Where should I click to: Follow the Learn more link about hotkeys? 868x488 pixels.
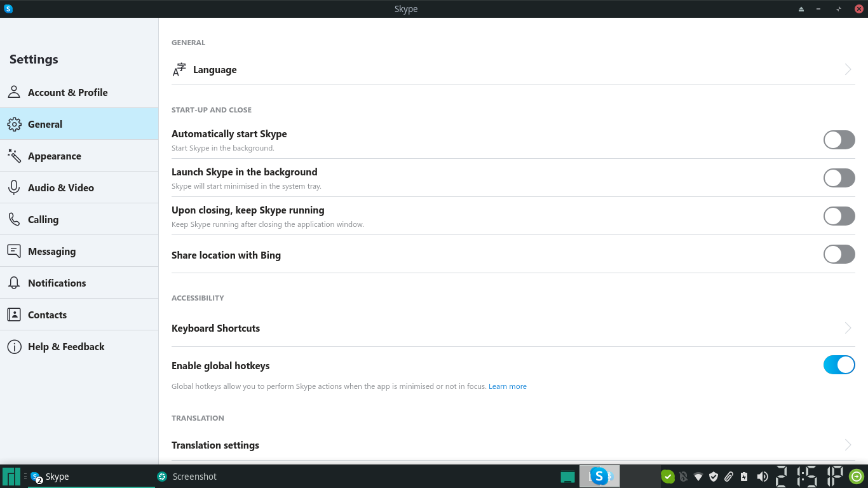pos(507,386)
